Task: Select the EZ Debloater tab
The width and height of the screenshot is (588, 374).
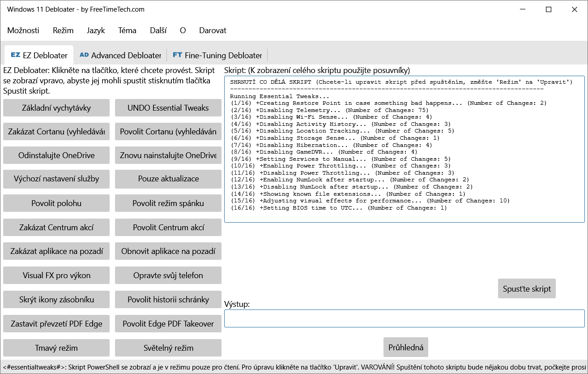Action: (39, 55)
